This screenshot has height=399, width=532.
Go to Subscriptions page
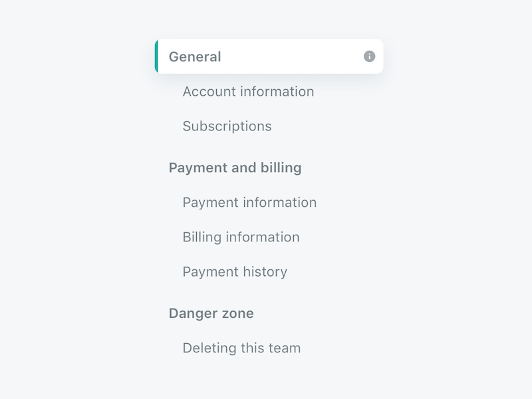[227, 126]
